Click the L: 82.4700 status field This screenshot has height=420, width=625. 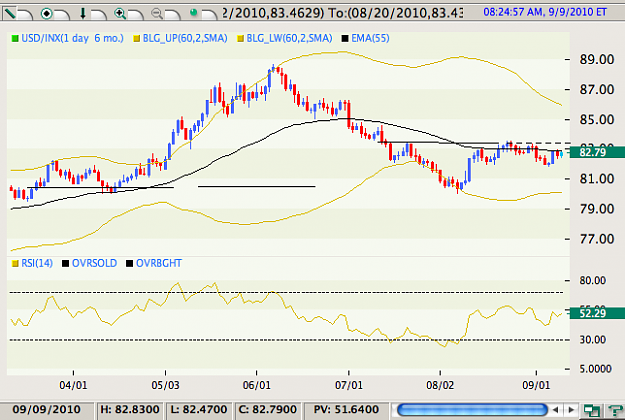199,410
